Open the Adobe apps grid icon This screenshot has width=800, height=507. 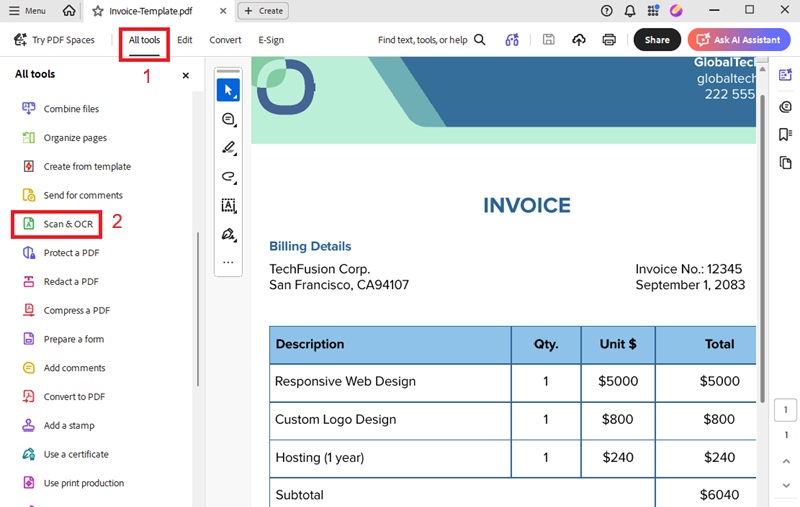pyautogui.click(x=653, y=11)
